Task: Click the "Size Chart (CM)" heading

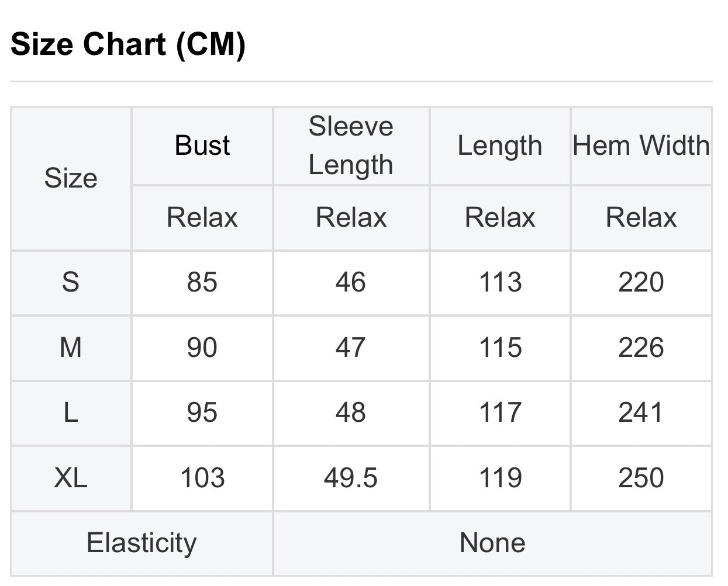Action: pos(128,44)
